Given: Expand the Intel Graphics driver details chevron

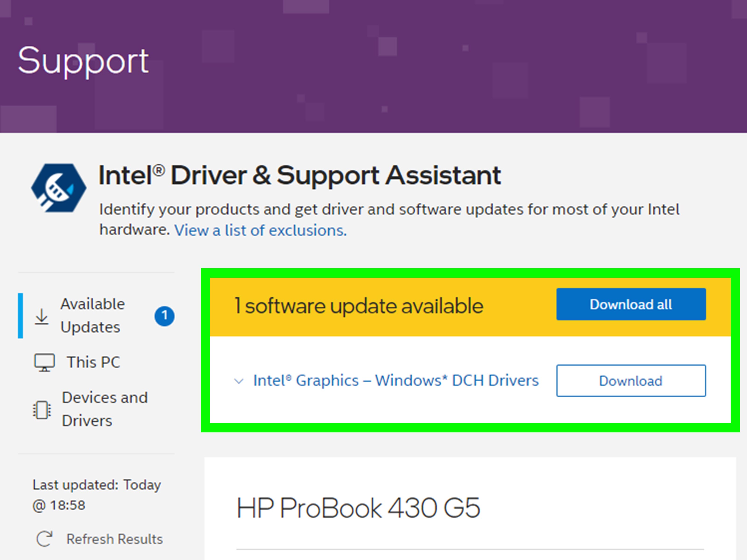Looking at the screenshot, I should pos(239,381).
